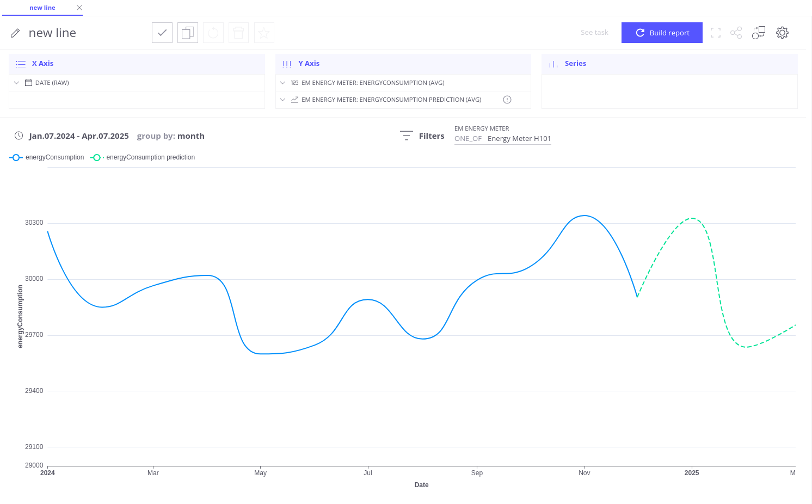Click the info icon beside prediction field
This screenshot has width=812, height=504.
click(507, 100)
